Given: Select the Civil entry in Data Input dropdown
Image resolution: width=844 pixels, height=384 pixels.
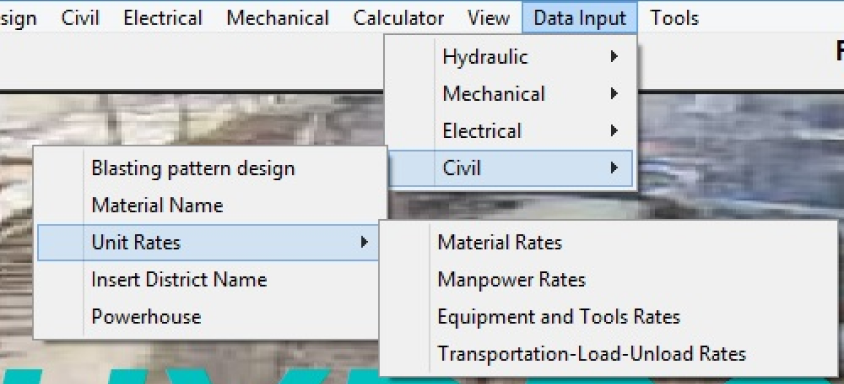Looking at the screenshot, I should point(510,168).
